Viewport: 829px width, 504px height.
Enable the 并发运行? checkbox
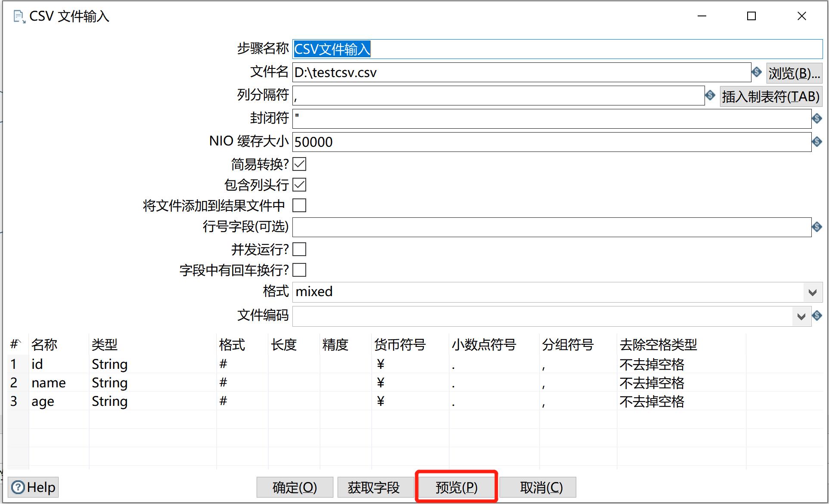[299, 249]
